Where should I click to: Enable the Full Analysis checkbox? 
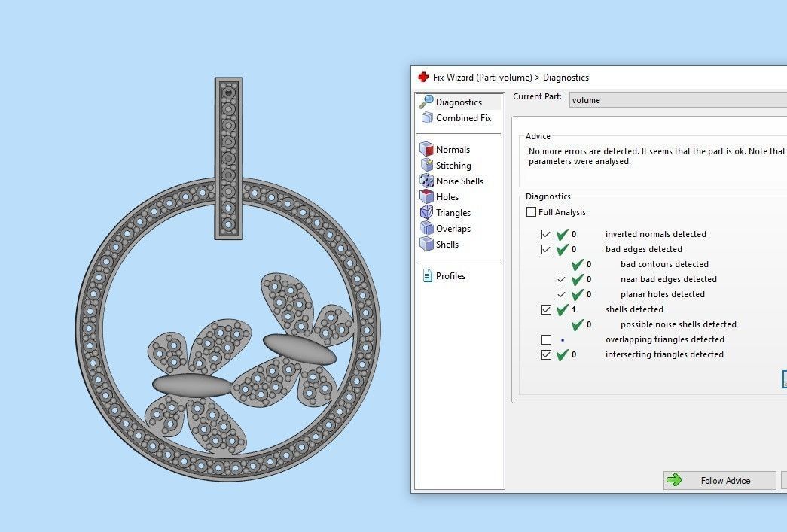(x=531, y=211)
